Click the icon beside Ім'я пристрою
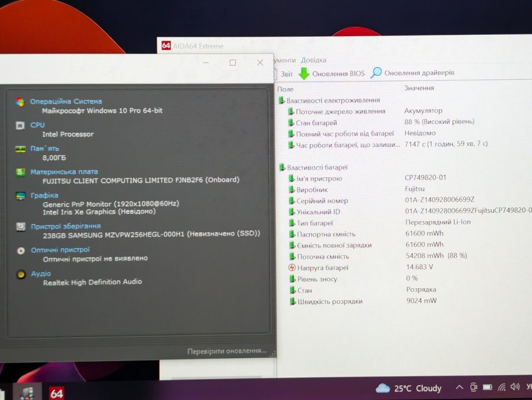 291,178
